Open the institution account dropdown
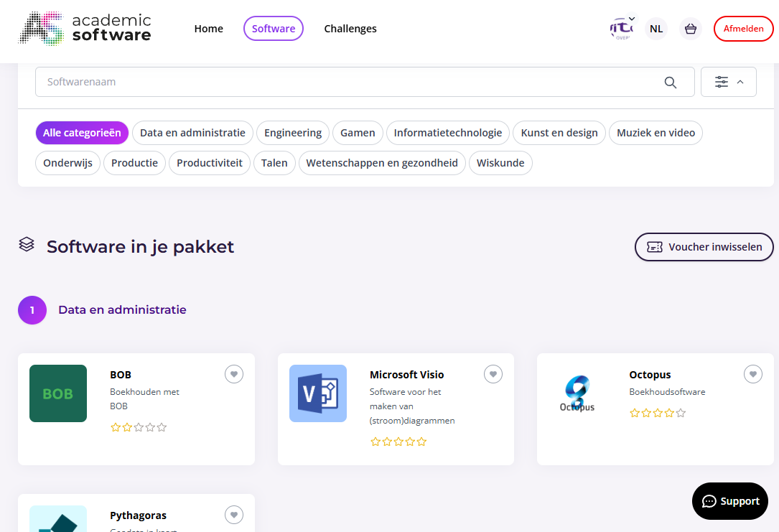The width and height of the screenshot is (779, 532). click(622, 28)
